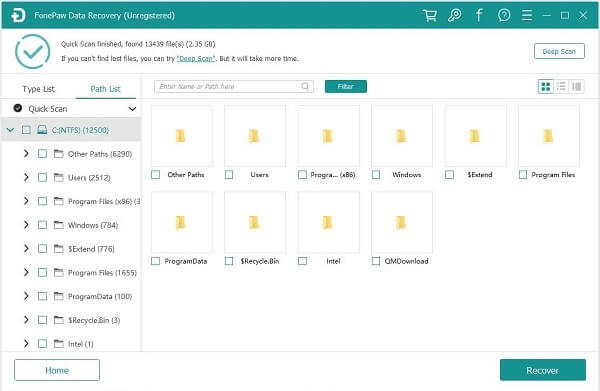
Task: Open the hamburger menu icon
Action: 527,15
